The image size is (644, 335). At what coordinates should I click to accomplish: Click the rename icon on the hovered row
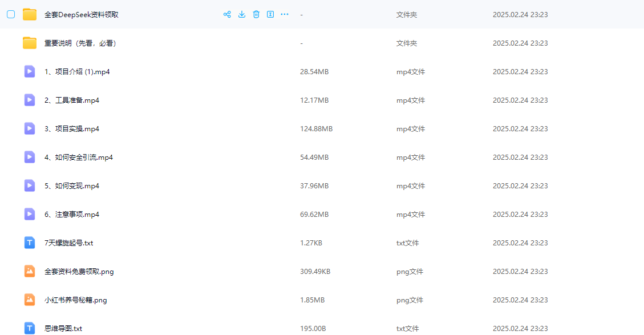click(270, 14)
